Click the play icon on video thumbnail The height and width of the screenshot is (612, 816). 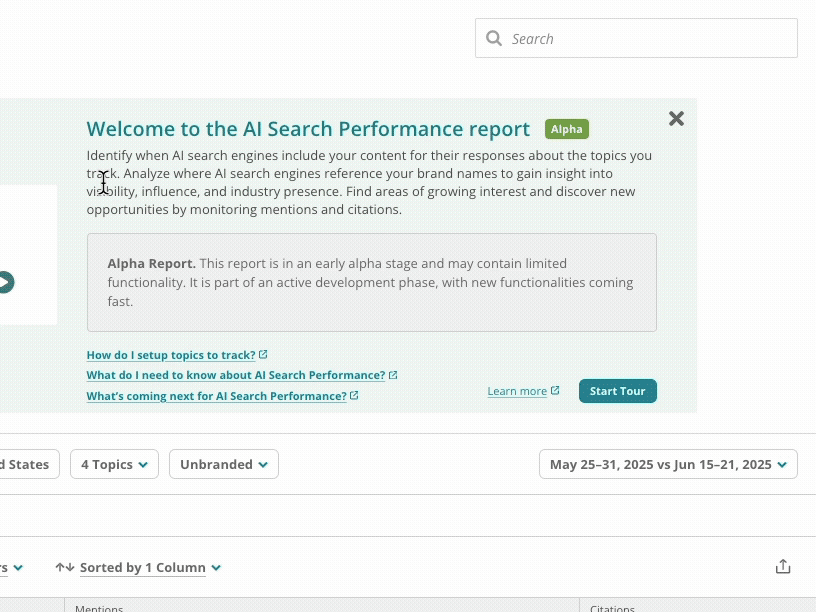click(5, 282)
